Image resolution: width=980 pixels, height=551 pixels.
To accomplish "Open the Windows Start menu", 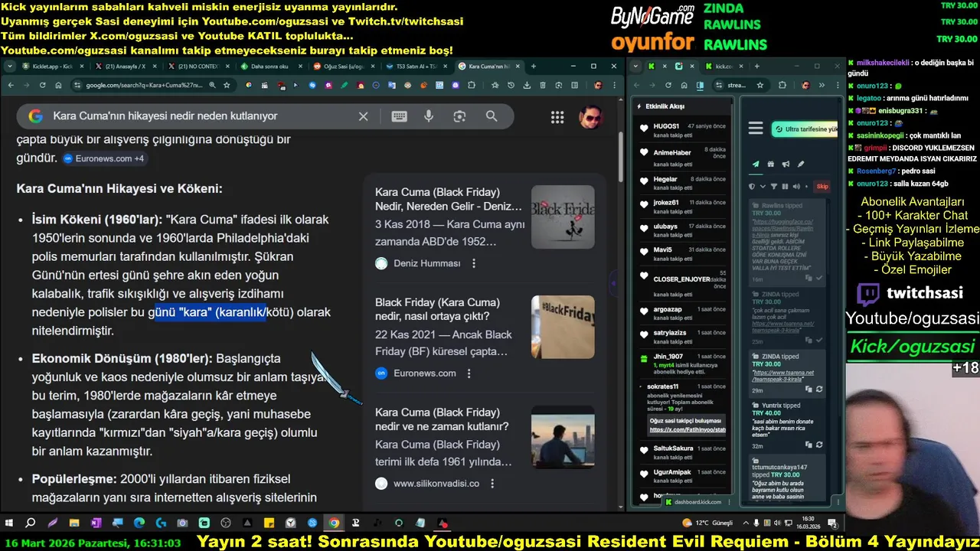I will click(9, 523).
